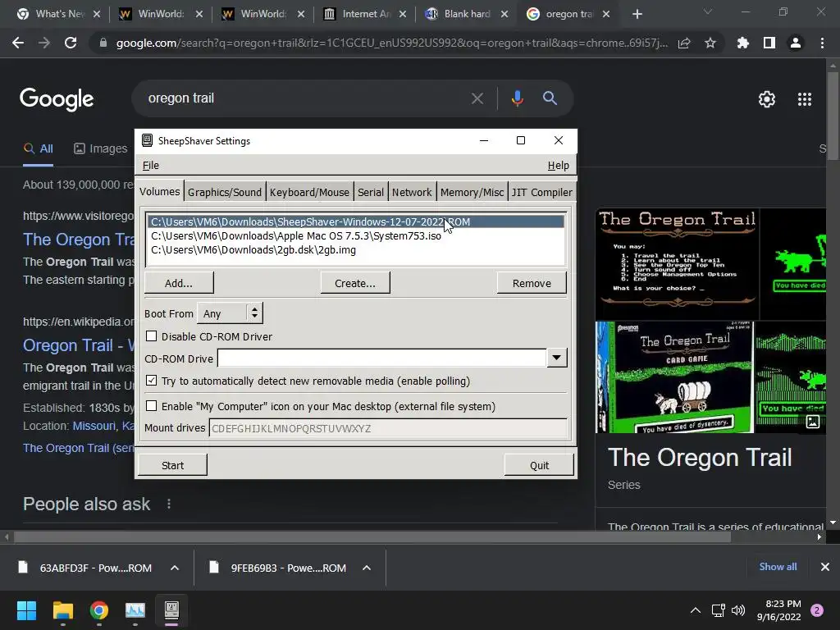Uncheck automatic removable media polling

click(x=152, y=381)
